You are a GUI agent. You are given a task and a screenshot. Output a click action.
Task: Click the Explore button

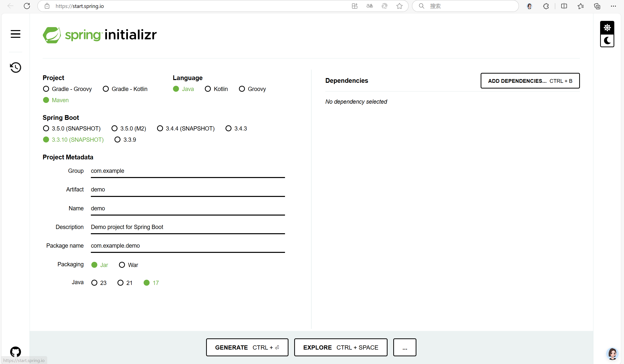pos(340,348)
